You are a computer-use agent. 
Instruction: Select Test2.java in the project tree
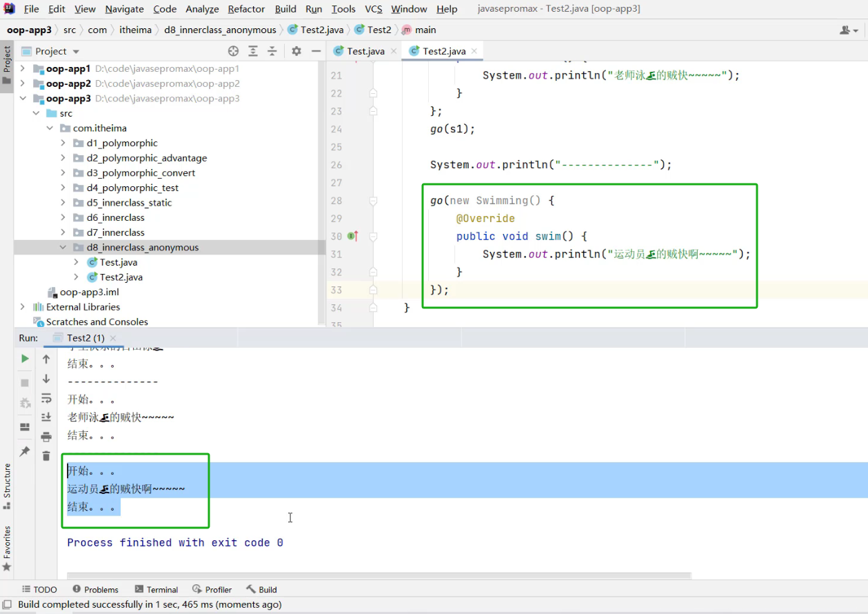(121, 277)
